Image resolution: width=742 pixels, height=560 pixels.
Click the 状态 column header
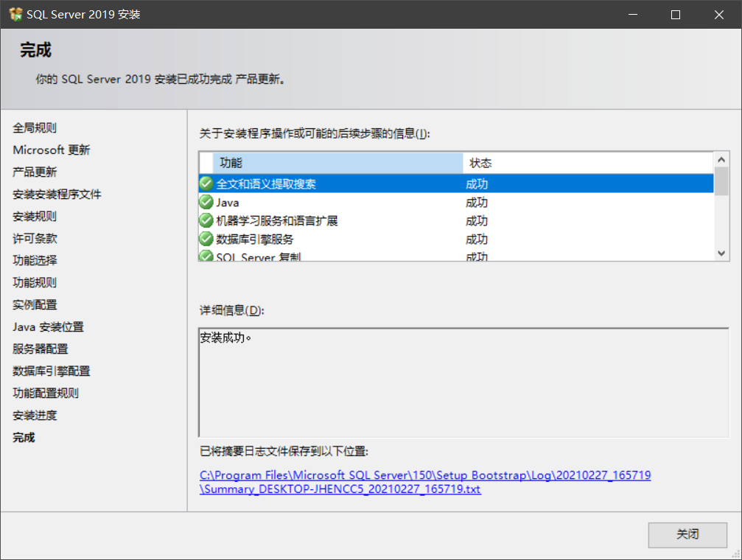pos(588,163)
